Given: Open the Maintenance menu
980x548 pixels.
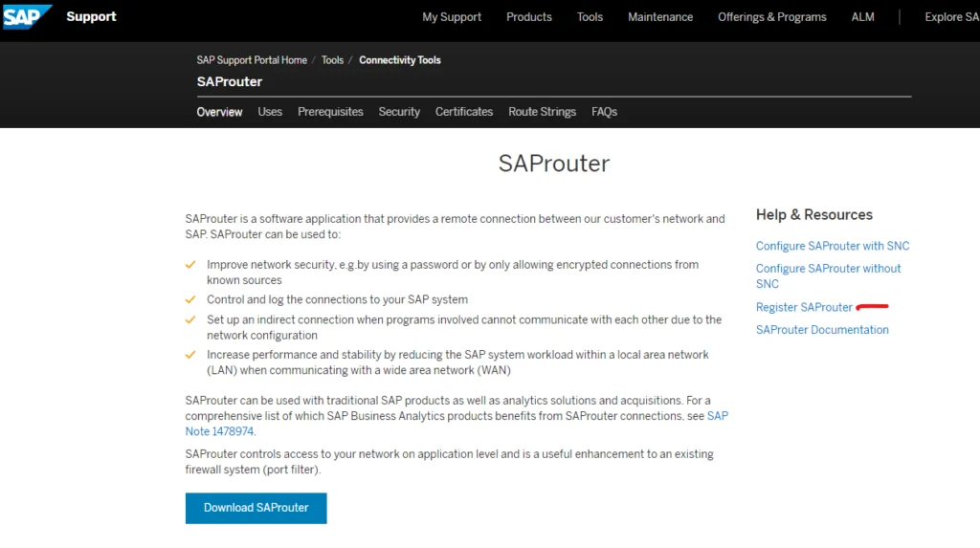Looking at the screenshot, I should 660,17.
